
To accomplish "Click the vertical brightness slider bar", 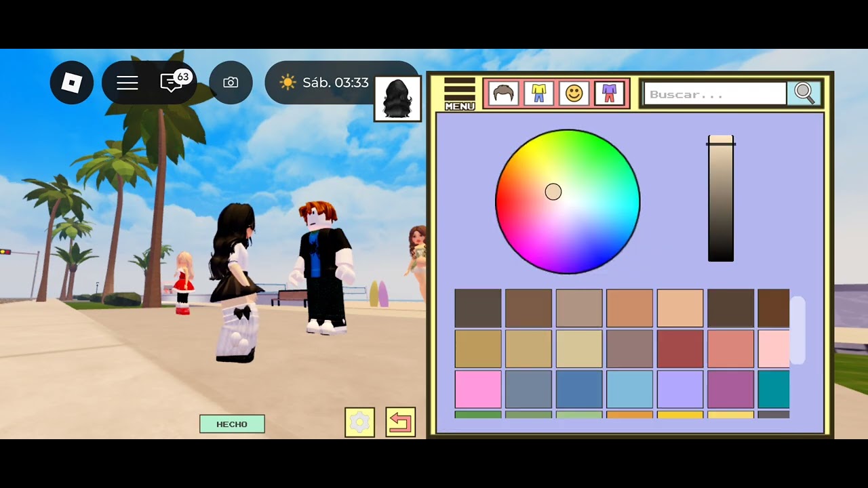I will [x=721, y=198].
